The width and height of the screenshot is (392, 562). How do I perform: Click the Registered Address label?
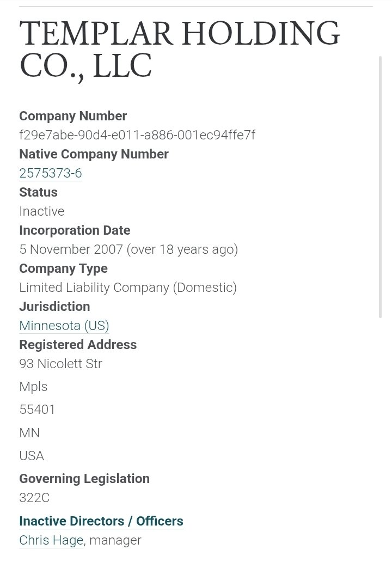click(78, 345)
